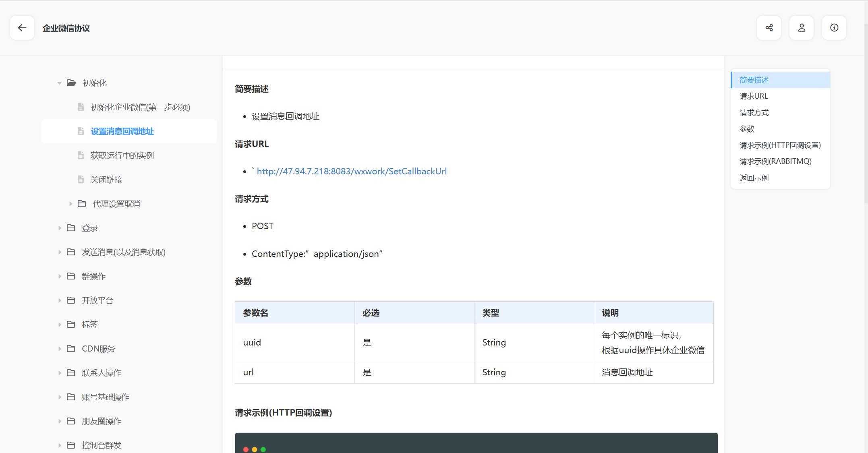Click the open folder icon beside 初始化
Screen dimensions: 868x453
point(71,83)
